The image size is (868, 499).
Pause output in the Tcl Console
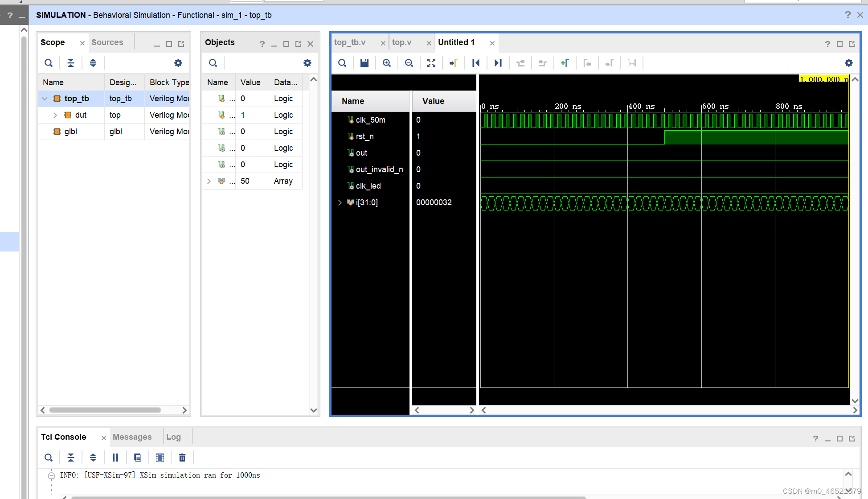(115, 458)
